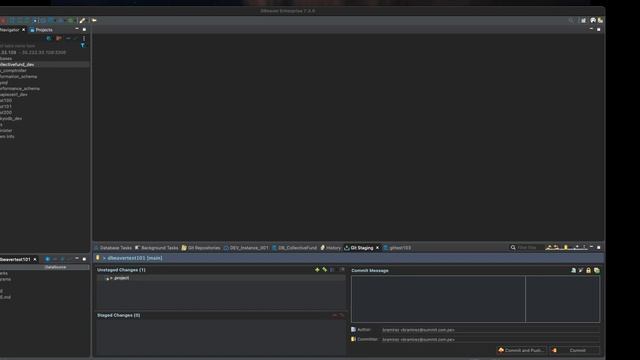640x360 pixels.
Task: Minimize the editor area
Action: 591,29
